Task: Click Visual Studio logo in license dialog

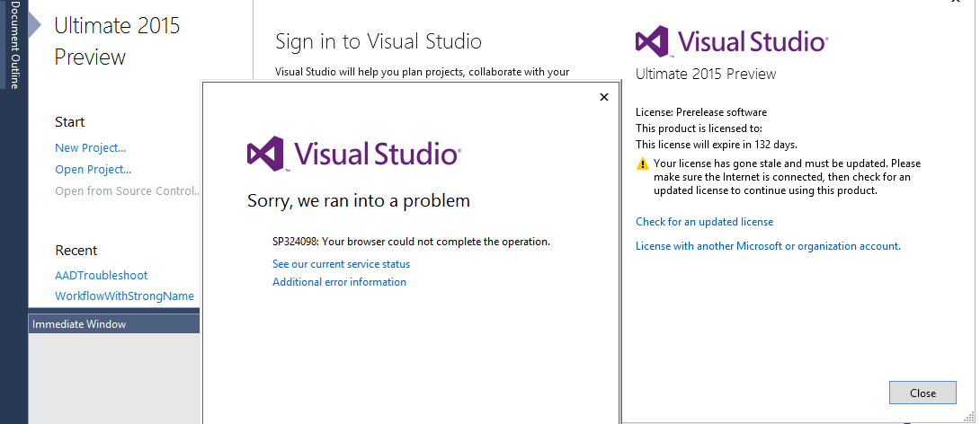Action: (x=732, y=42)
